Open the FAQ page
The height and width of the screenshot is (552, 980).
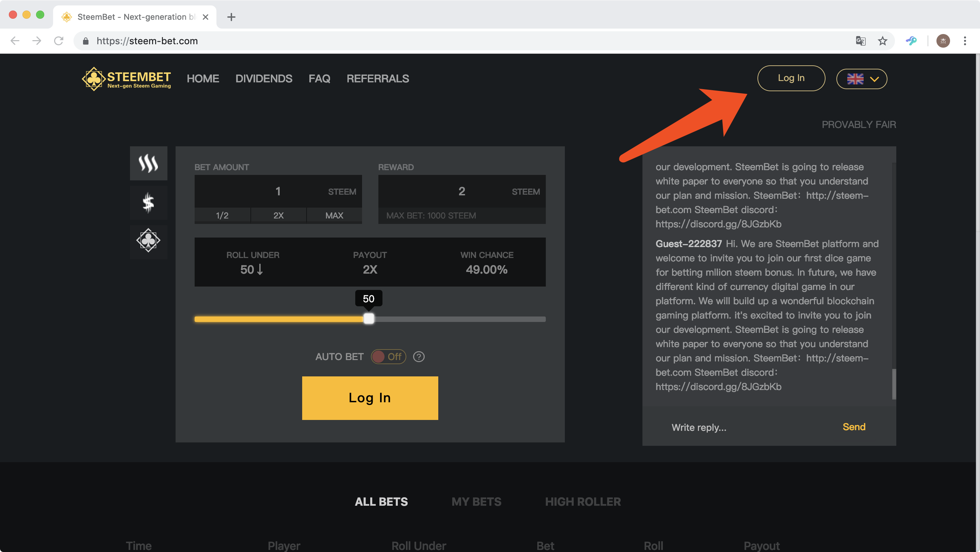[x=319, y=79]
